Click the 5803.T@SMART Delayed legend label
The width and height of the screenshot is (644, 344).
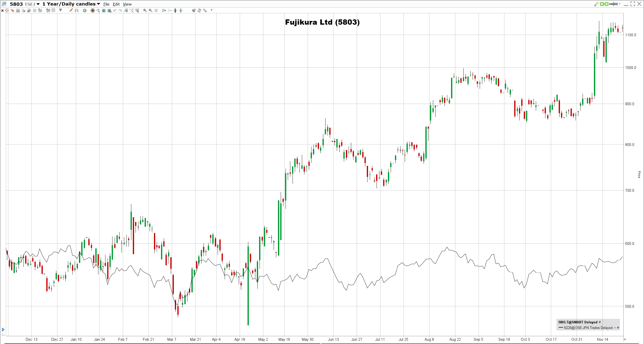pos(578,322)
